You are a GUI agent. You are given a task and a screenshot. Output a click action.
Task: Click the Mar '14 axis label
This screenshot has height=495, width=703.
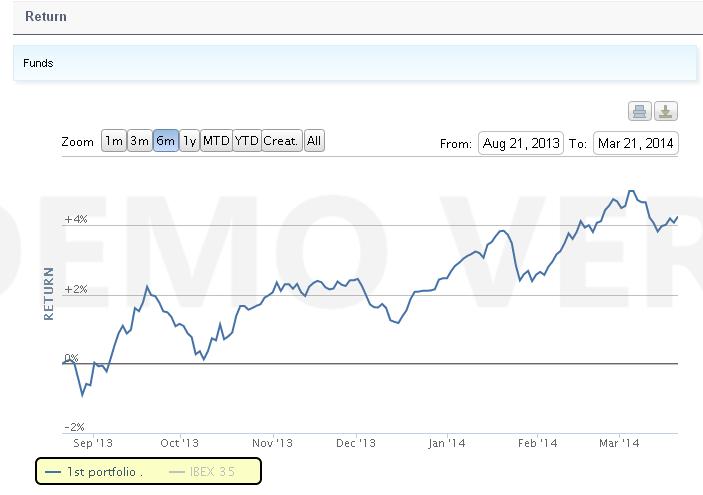click(619, 443)
